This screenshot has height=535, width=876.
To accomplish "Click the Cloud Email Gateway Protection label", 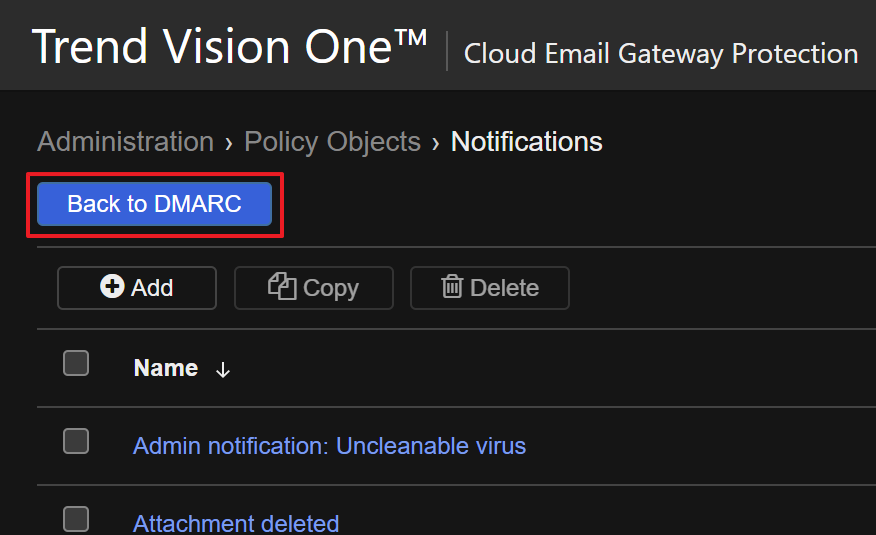I will [x=660, y=53].
